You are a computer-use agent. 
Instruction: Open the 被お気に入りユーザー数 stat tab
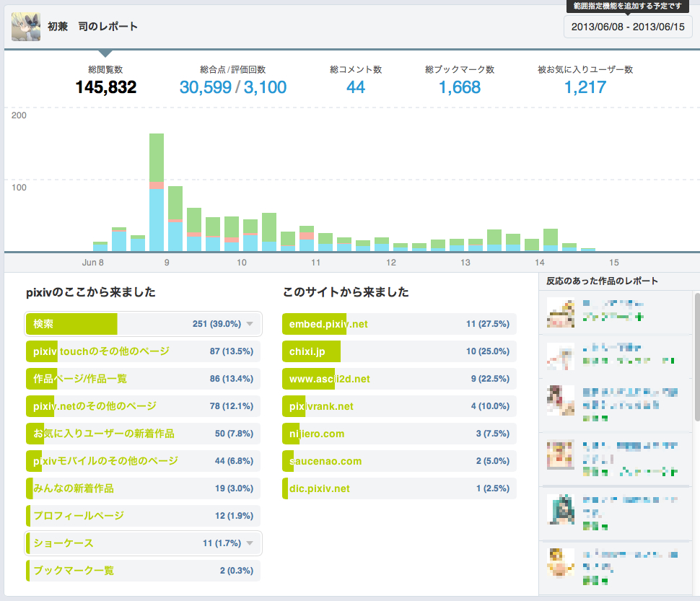pyautogui.click(x=585, y=80)
